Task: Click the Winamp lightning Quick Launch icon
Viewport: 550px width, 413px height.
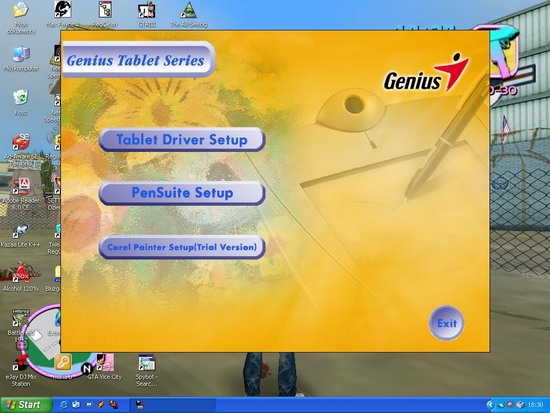Action: click(101, 405)
